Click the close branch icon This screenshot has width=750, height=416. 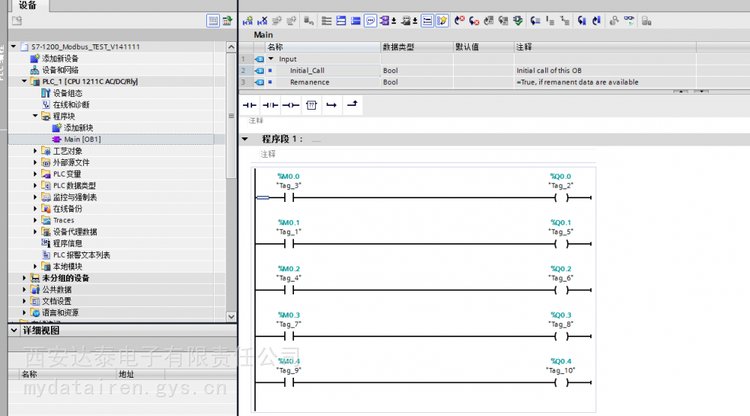tap(351, 103)
